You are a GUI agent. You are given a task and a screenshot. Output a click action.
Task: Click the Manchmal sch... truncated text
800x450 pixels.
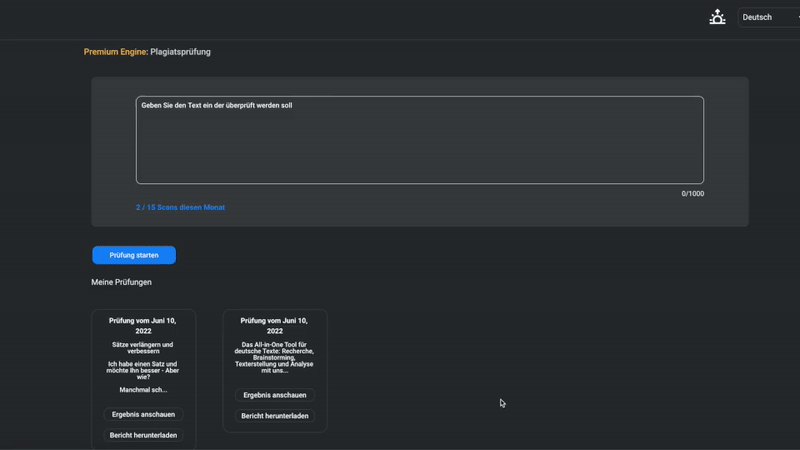[143, 390]
